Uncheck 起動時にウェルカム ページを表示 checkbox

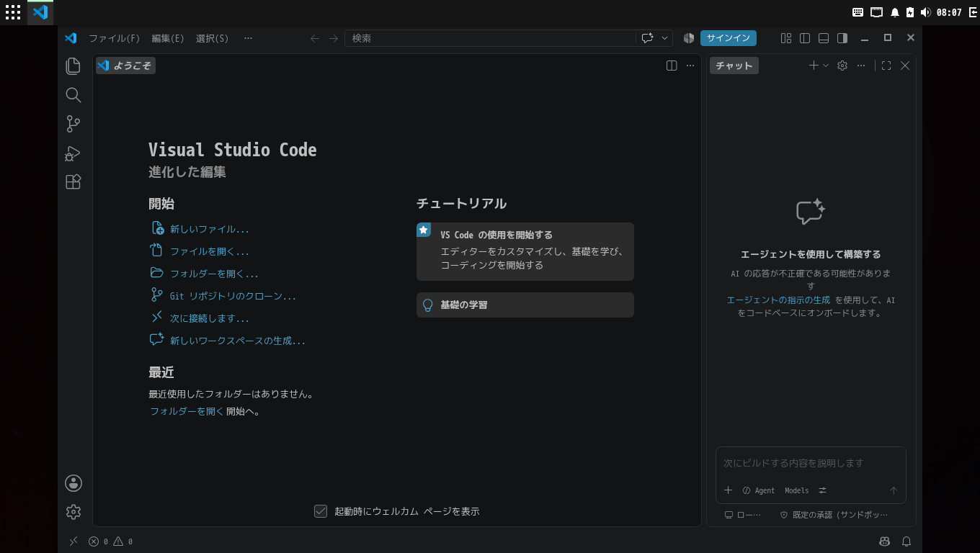(x=321, y=511)
